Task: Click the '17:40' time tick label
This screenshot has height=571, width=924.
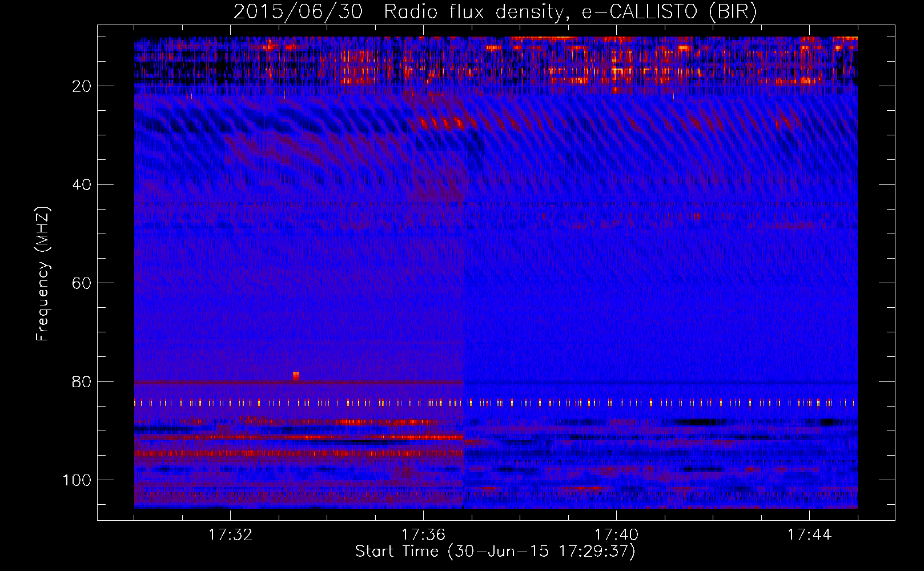Action: coord(616,535)
